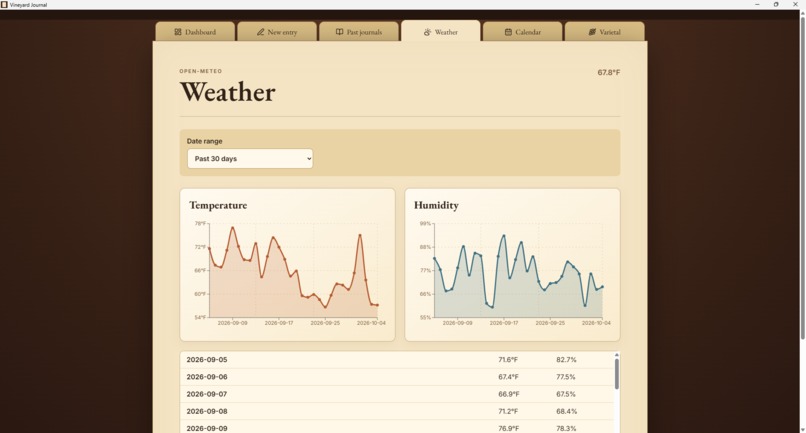
Task: Click the Calendar icon in tabs
Action: coord(508,32)
